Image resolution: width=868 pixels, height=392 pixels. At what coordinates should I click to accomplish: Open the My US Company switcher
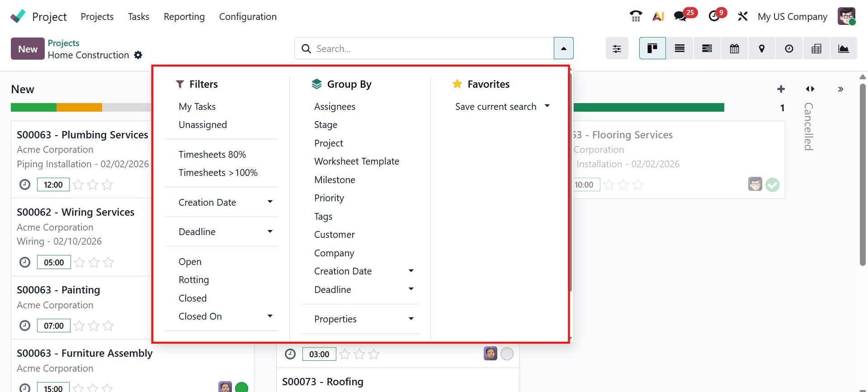click(x=793, y=17)
